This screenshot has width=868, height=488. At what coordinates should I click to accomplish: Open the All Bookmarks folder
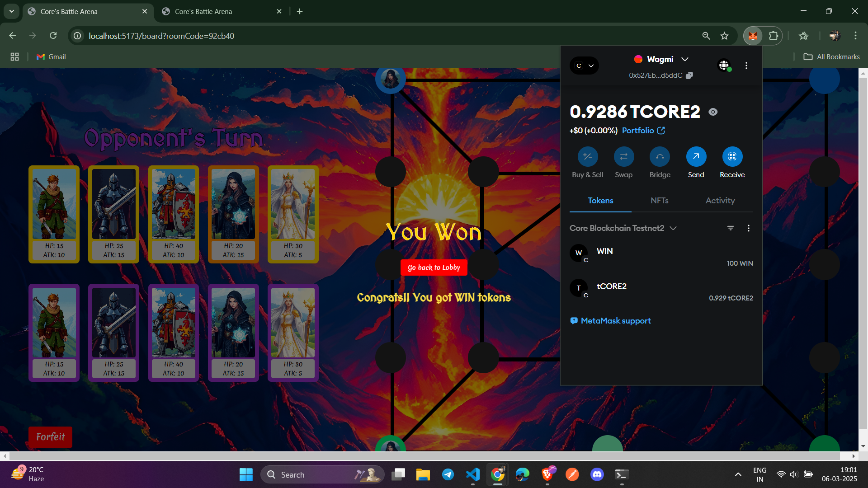pyautogui.click(x=832, y=57)
